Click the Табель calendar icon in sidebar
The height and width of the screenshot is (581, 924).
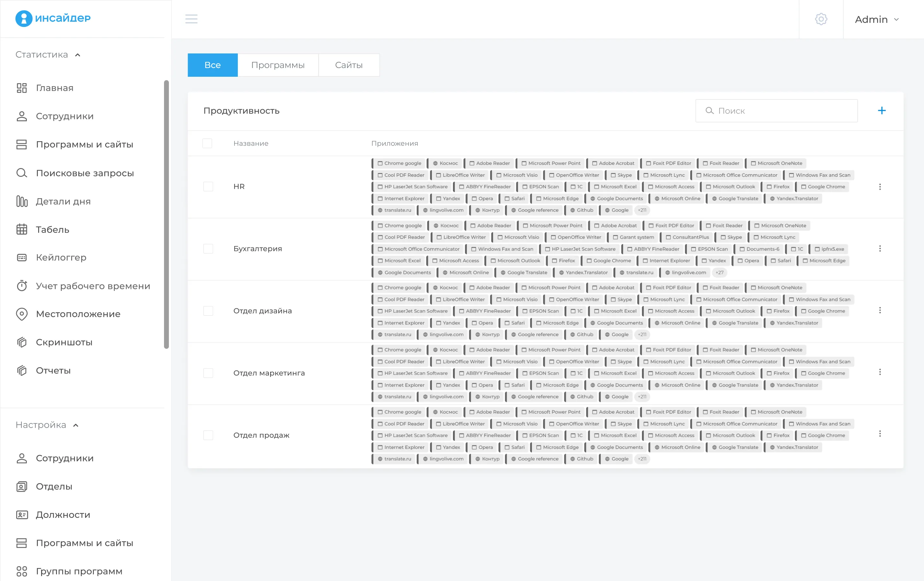pos(22,229)
